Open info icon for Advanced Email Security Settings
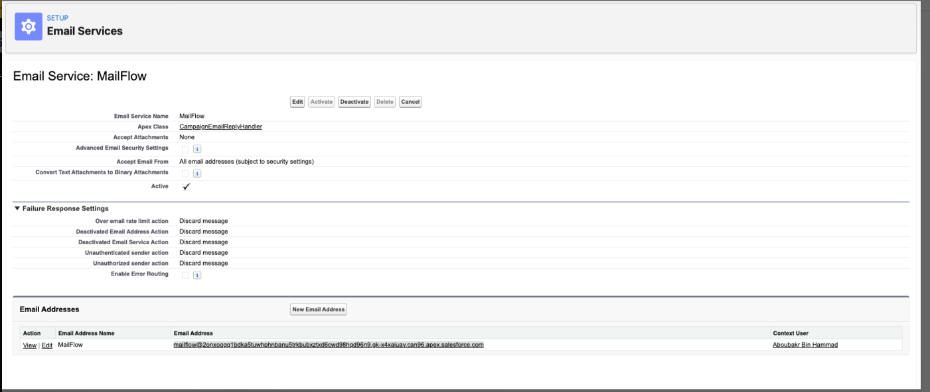 (197, 149)
